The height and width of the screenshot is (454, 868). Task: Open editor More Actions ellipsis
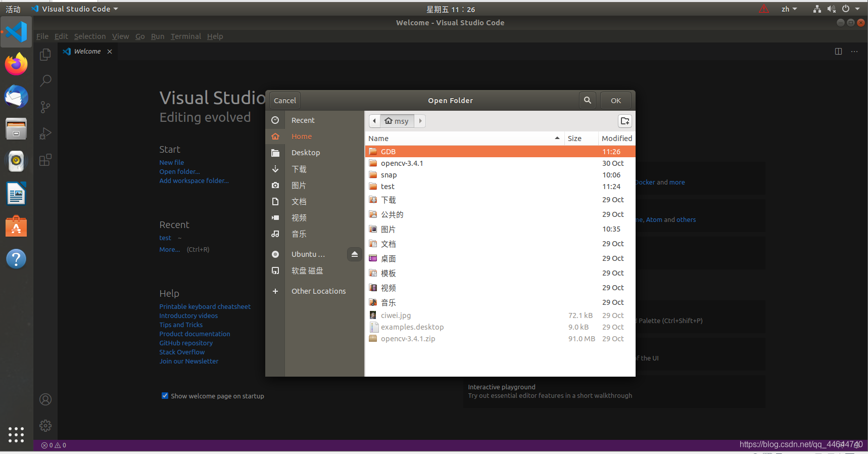[854, 52]
